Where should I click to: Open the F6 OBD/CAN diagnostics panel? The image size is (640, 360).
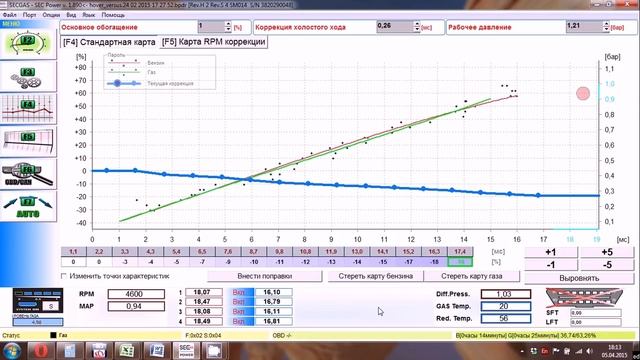[28, 174]
